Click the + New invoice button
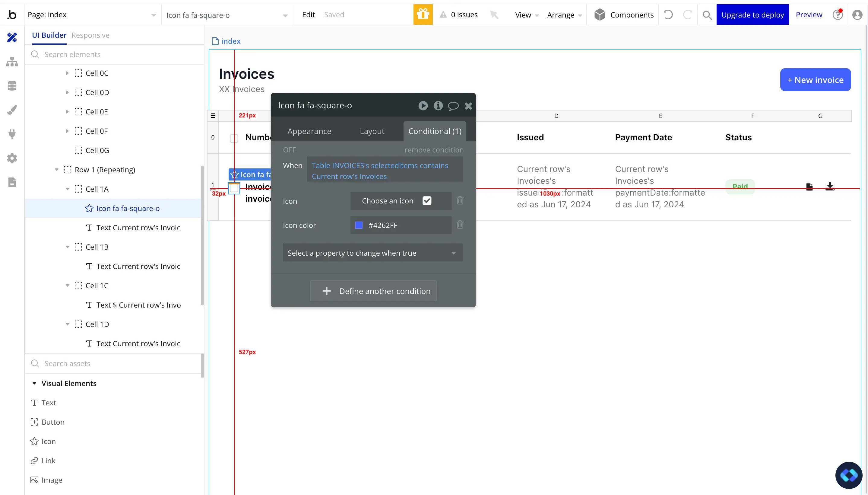The height and width of the screenshot is (495, 868). tap(815, 80)
